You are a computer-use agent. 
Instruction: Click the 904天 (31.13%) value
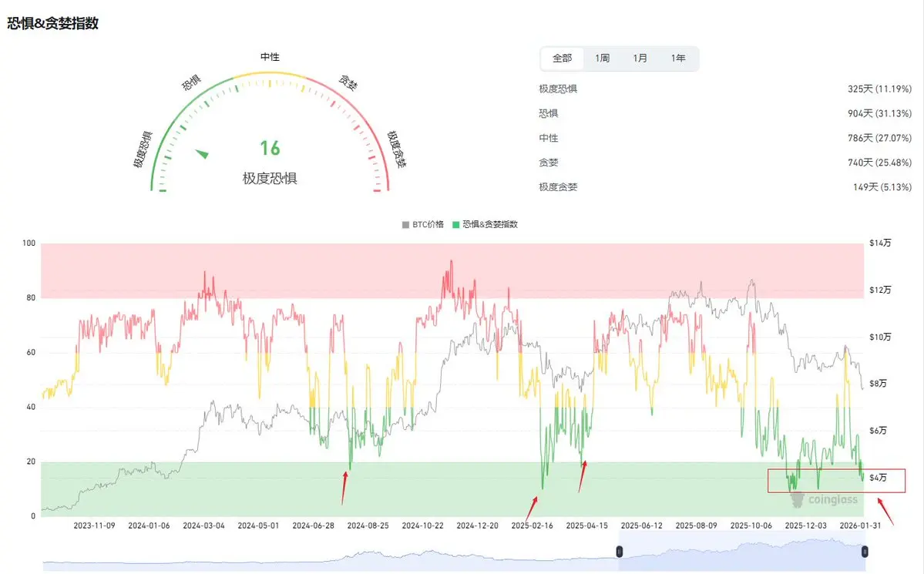point(880,114)
